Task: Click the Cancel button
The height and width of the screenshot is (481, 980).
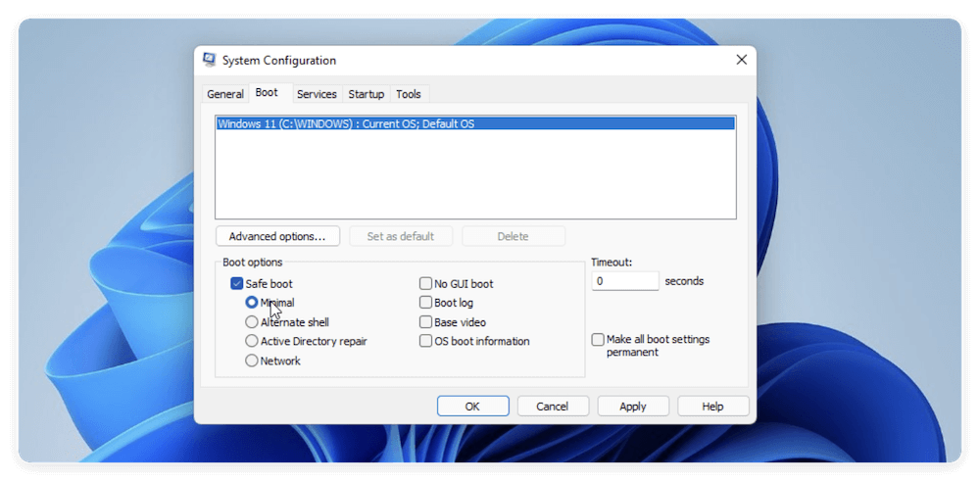Action: coord(553,406)
